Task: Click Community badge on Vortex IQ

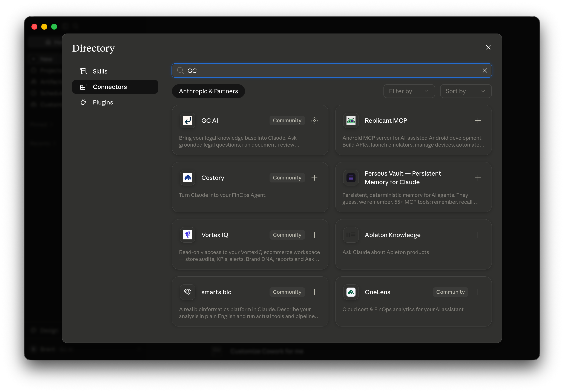Action: 287,235
